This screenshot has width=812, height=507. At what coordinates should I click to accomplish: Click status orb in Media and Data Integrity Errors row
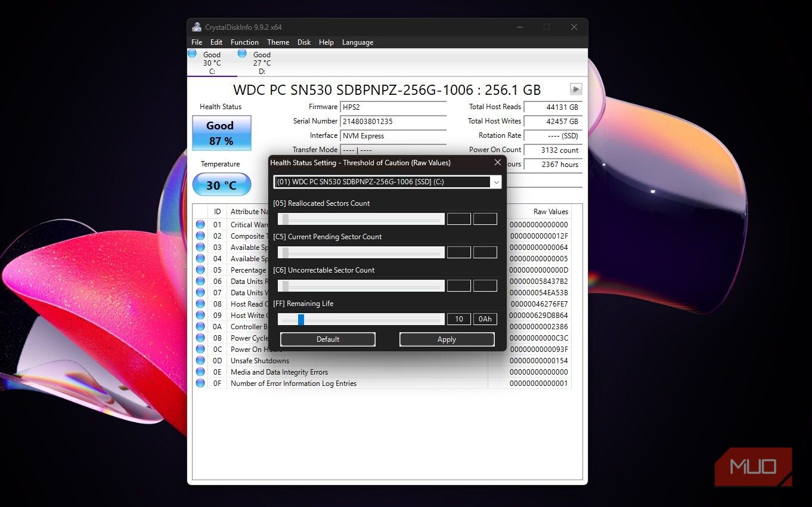(200, 372)
